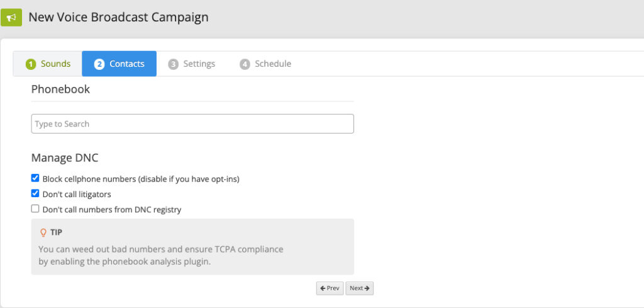
Task: Uncheck the Don't call litigators checkbox
Action: tap(35, 194)
